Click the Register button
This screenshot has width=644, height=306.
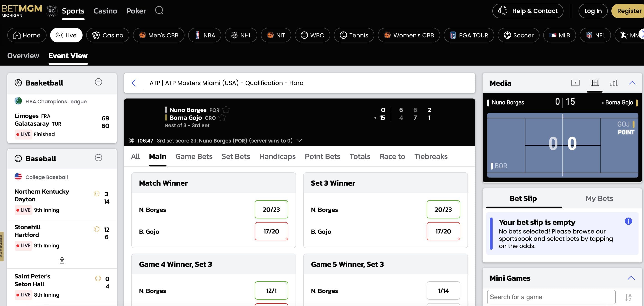coord(629,11)
